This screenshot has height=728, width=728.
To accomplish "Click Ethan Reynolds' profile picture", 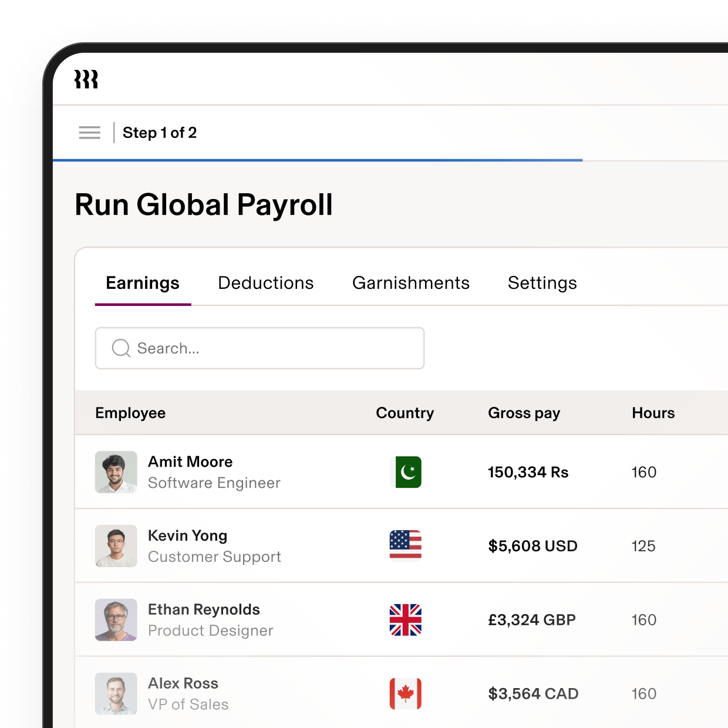I will (x=116, y=620).
